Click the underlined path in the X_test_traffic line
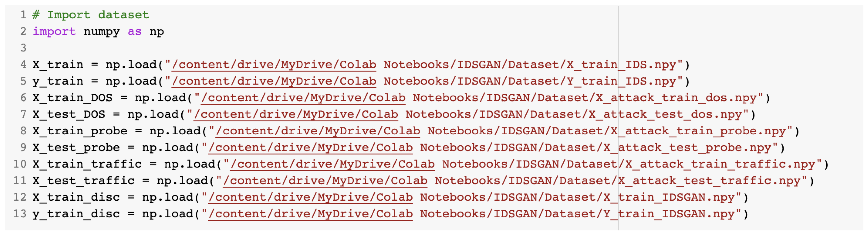This screenshot has height=235, width=868. click(325, 180)
